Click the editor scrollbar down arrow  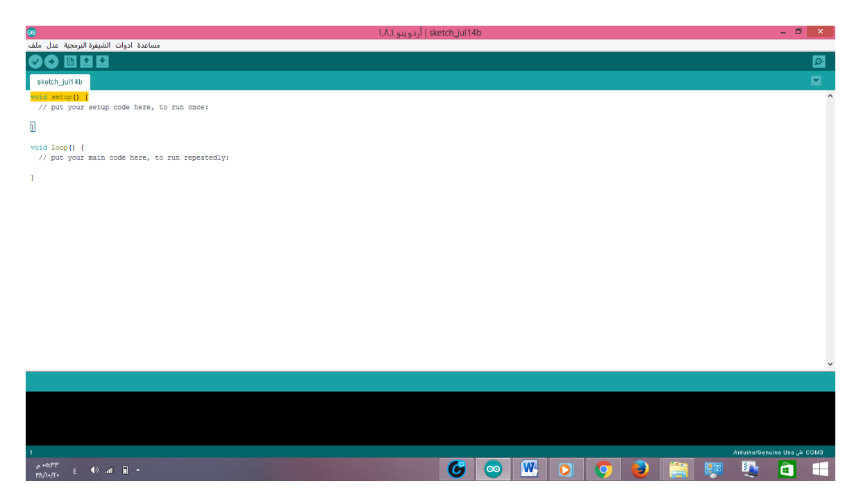tap(830, 364)
